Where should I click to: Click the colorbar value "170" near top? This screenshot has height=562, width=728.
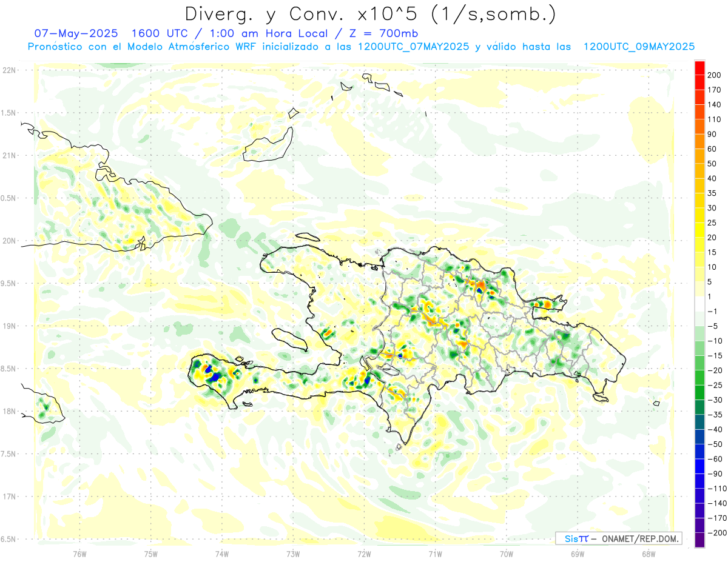(x=714, y=90)
